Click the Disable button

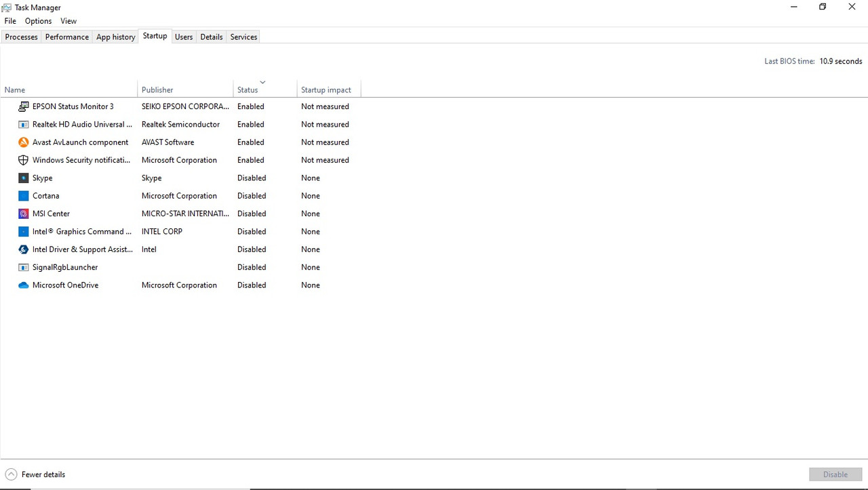[835, 474]
